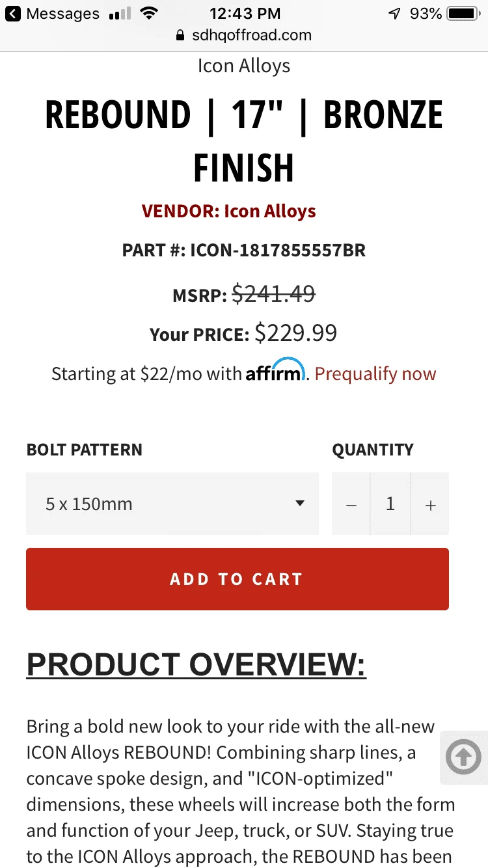
Task: Click the VENDOR: Icon Alloys link
Action: 228,211
